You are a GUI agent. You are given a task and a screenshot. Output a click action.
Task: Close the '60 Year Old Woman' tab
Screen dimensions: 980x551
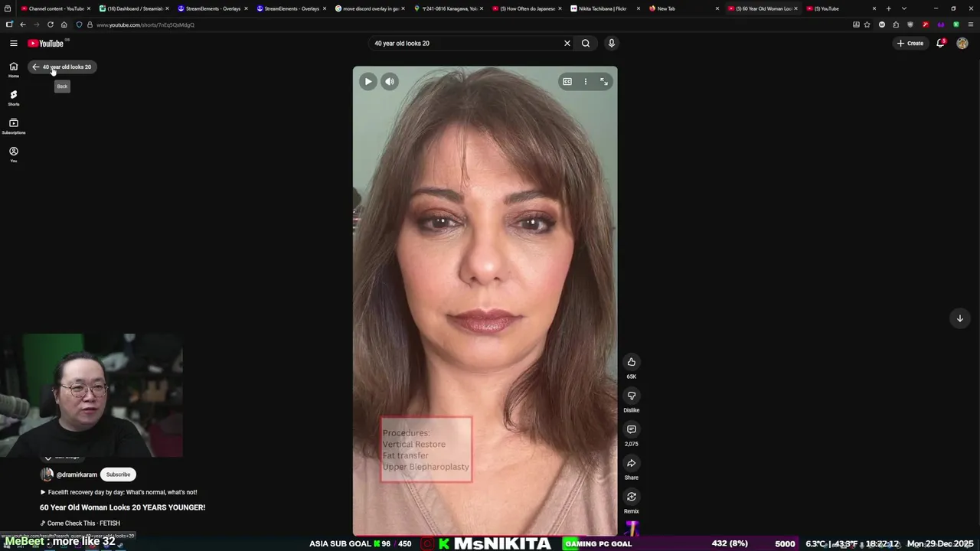(x=795, y=8)
